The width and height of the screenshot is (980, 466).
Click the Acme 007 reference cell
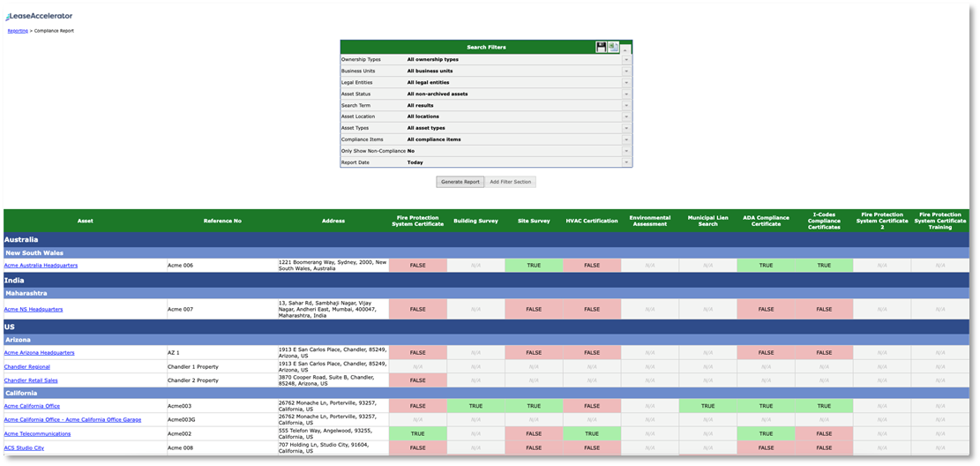(222, 309)
